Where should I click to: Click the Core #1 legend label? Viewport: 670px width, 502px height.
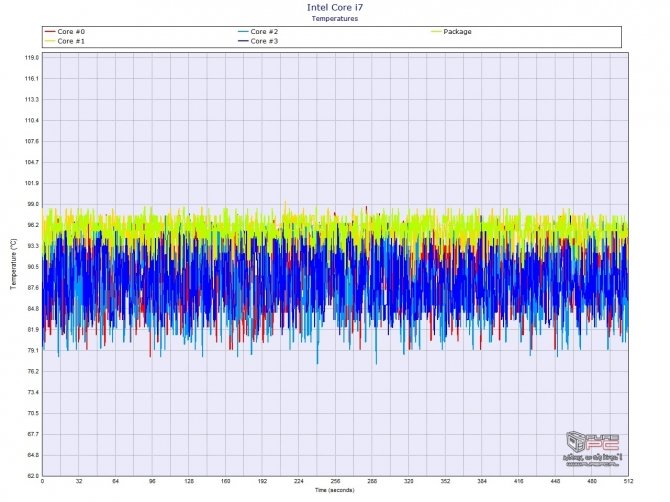71,41
